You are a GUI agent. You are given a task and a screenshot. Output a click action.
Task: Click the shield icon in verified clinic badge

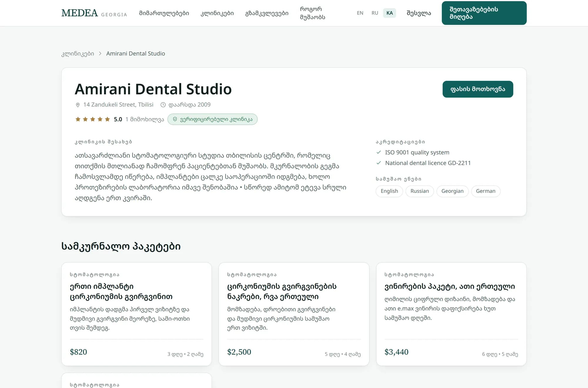pyautogui.click(x=175, y=119)
